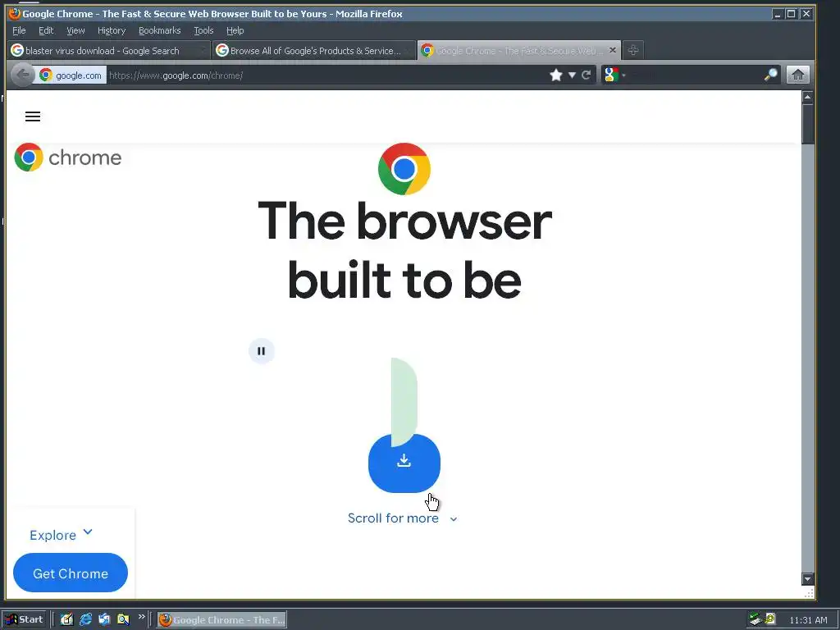This screenshot has width=840, height=630.
Task: Open a new tab with plus button
Action: [x=632, y=50]
